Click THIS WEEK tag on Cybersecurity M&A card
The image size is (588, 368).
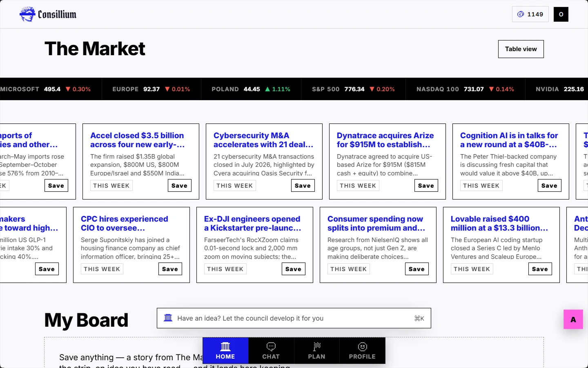coord(234,186)
